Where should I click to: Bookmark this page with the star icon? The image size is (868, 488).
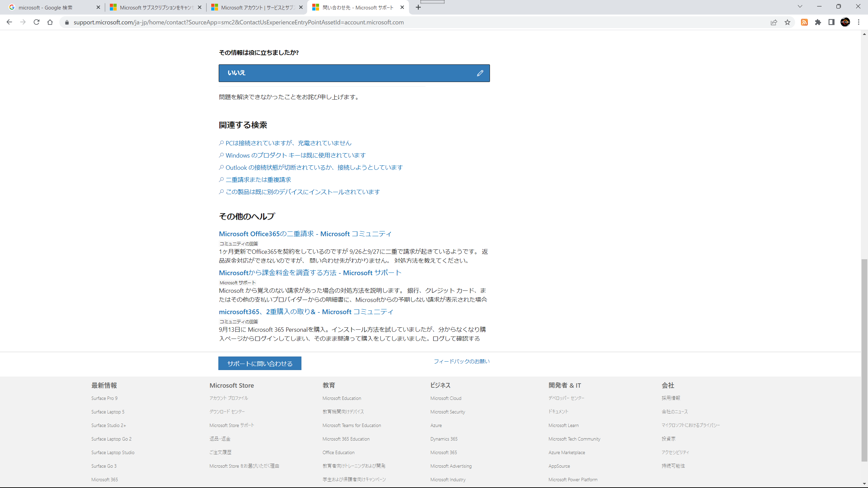pyautogui.click(x=787, y=22)
